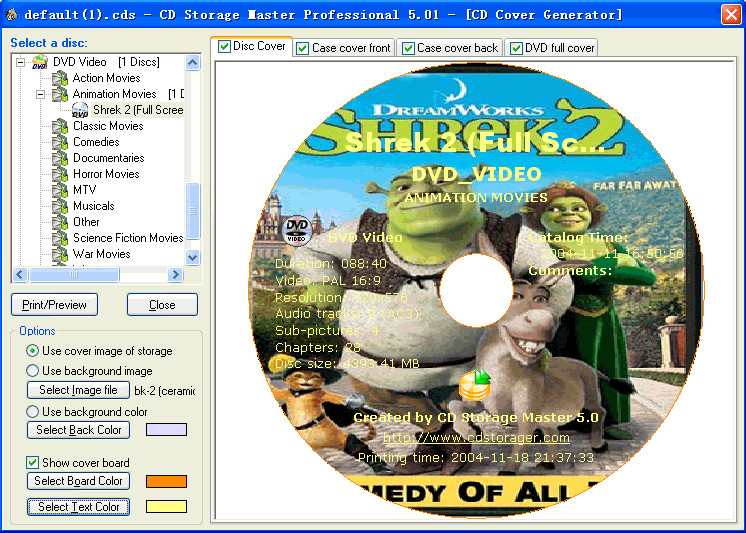Click the DVD Video root disc icon

[39, 62]
